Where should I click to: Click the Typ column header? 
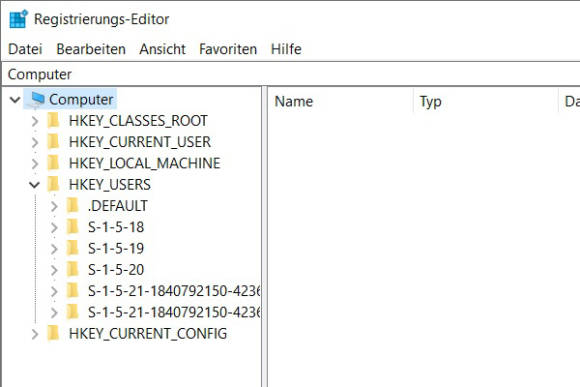[486, 101]
